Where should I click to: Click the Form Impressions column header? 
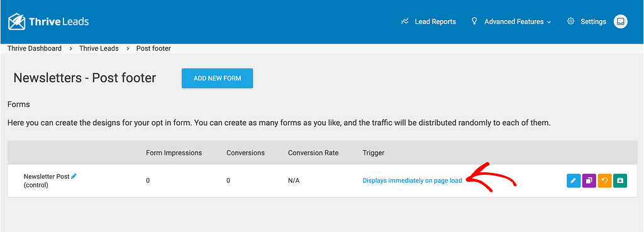174,153
